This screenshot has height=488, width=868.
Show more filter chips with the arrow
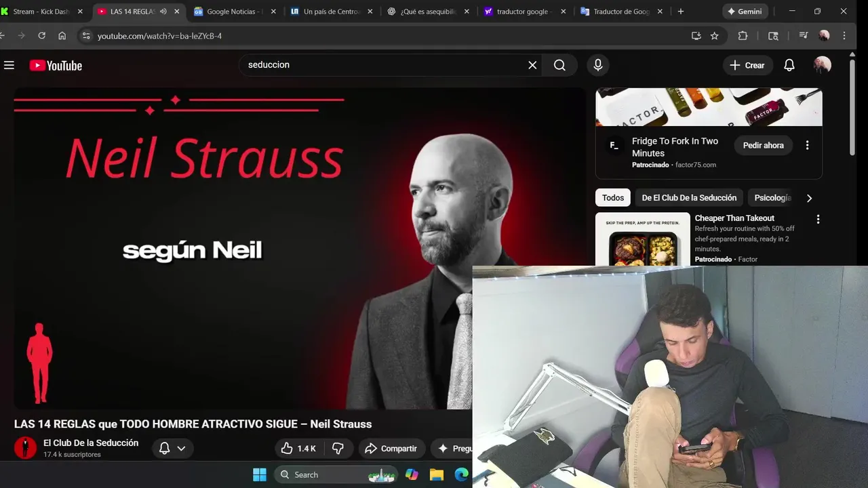click(809, 198)
